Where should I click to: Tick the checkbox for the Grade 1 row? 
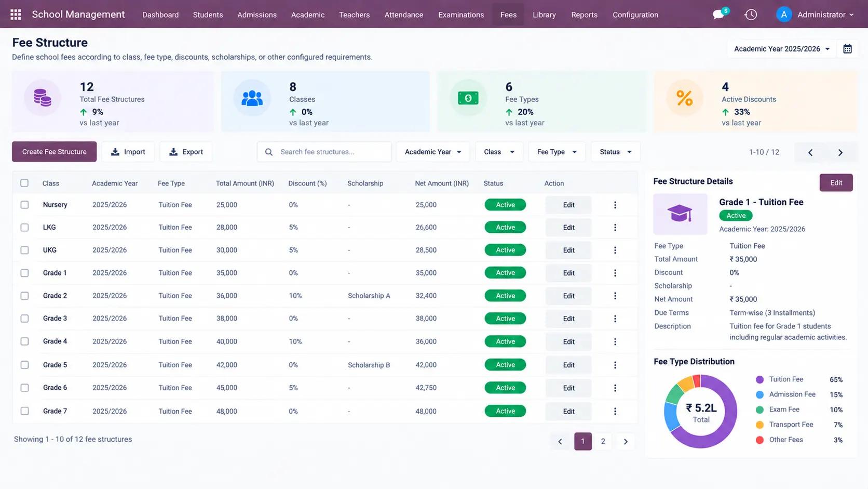24,273
